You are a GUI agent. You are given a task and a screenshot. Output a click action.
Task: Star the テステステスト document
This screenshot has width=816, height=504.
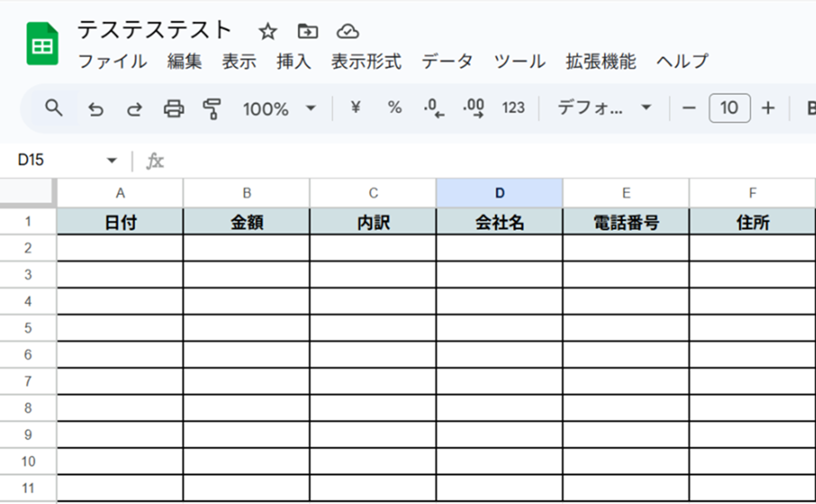pyautogui.click(x=268, y=32)
